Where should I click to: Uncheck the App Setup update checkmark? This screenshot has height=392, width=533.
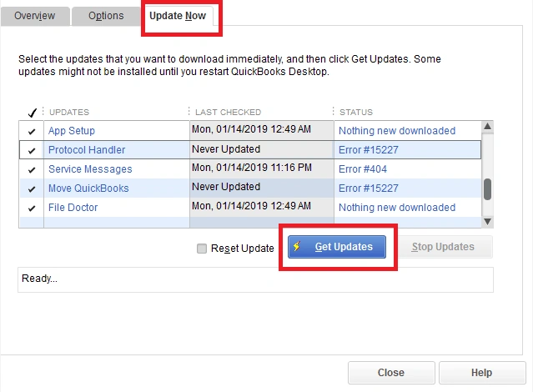point(32,131)
